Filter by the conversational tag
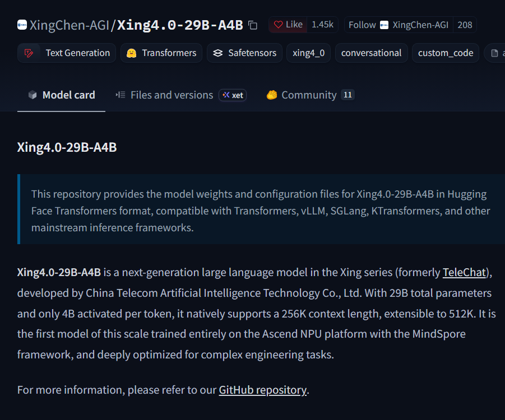Image resolution: width=505 pixels, height=420 pixels. click(372, 53)
